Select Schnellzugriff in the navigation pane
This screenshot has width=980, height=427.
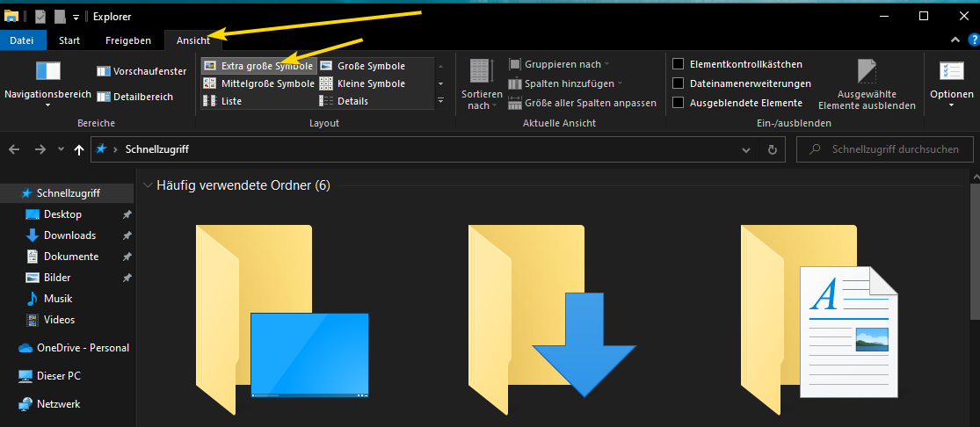tap(68, 193)
